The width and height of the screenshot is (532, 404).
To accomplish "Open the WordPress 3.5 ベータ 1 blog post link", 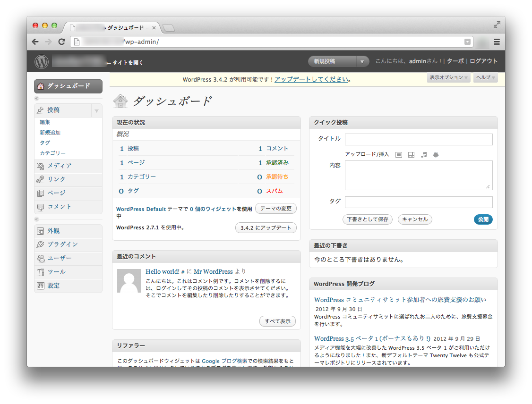I will pos(372,338).
